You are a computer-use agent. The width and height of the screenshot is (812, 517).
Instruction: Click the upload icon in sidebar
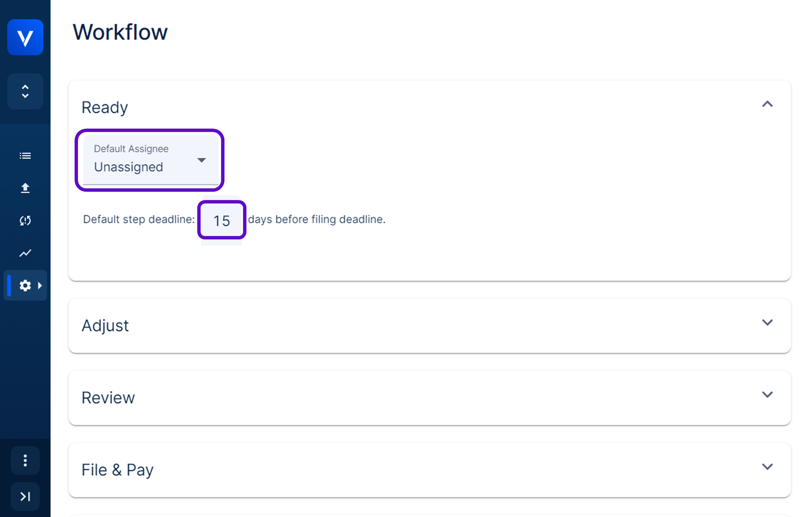(x=25, y=188)
